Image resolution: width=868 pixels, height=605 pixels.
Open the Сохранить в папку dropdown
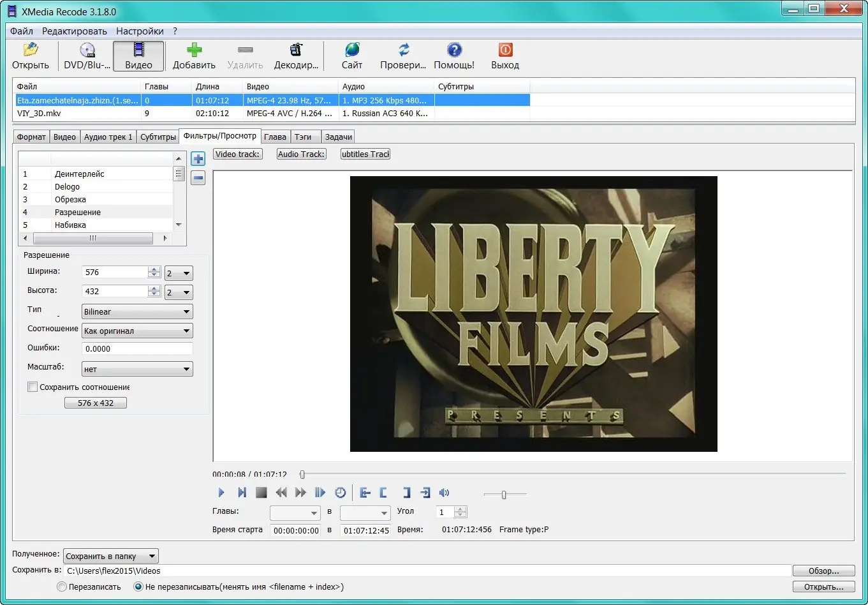click(110, 556)
